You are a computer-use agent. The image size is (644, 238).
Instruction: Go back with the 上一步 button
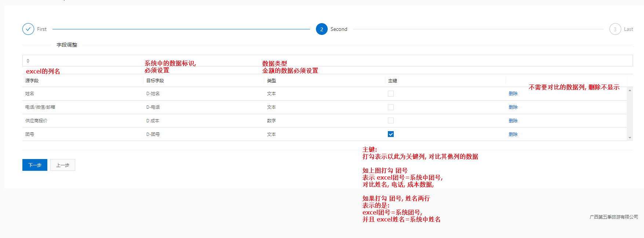point(63,165)
